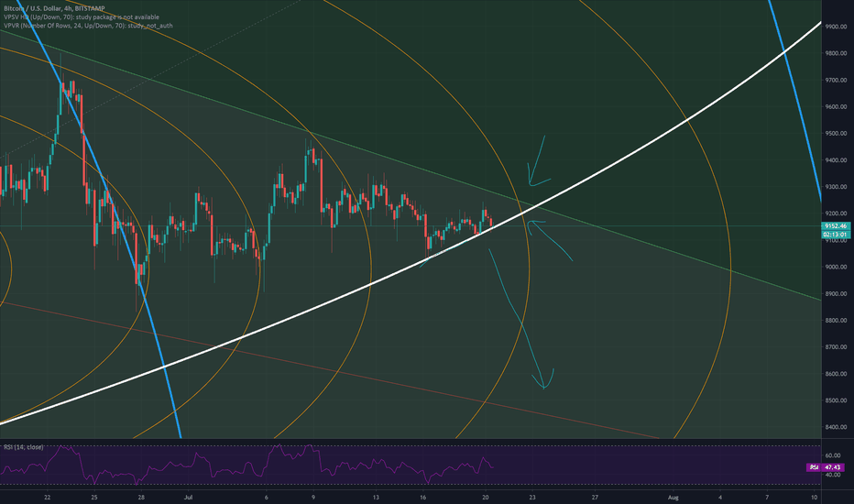
Task: Click the RSI scale label 40.00
Action: pyautogui.click(x=833, y=475)
